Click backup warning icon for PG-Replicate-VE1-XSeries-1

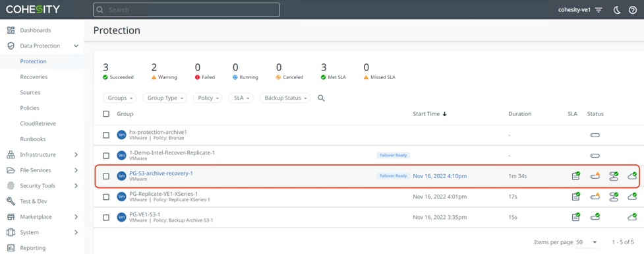[x=595, y=197]
